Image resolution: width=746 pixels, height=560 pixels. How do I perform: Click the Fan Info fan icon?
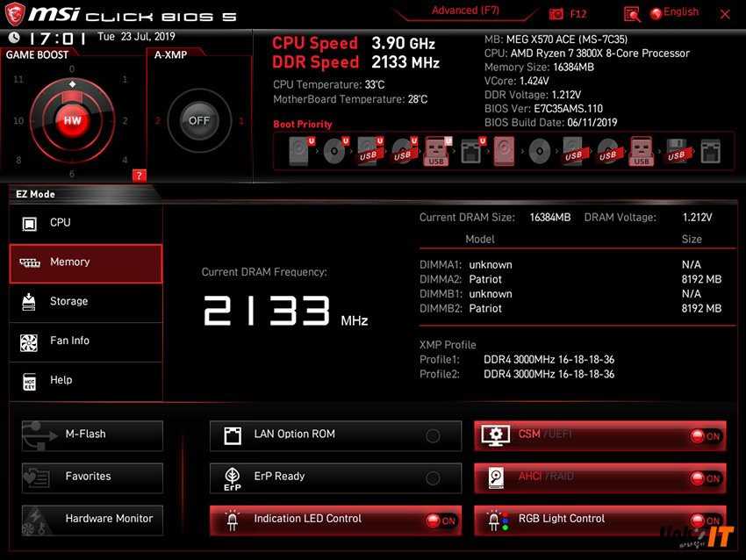point(29,342)
